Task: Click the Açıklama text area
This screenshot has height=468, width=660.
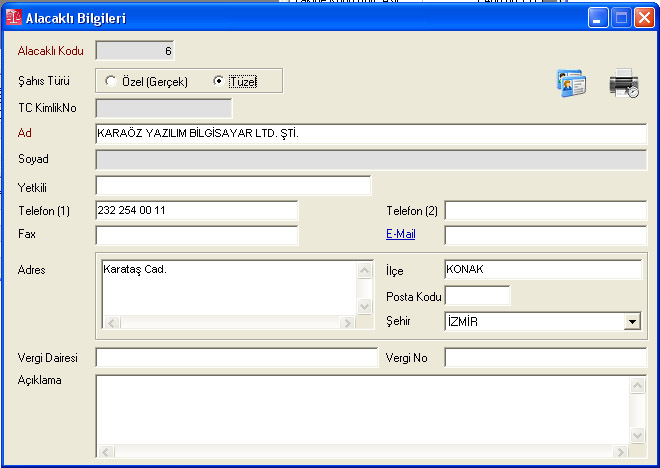Action: point(363,411)
